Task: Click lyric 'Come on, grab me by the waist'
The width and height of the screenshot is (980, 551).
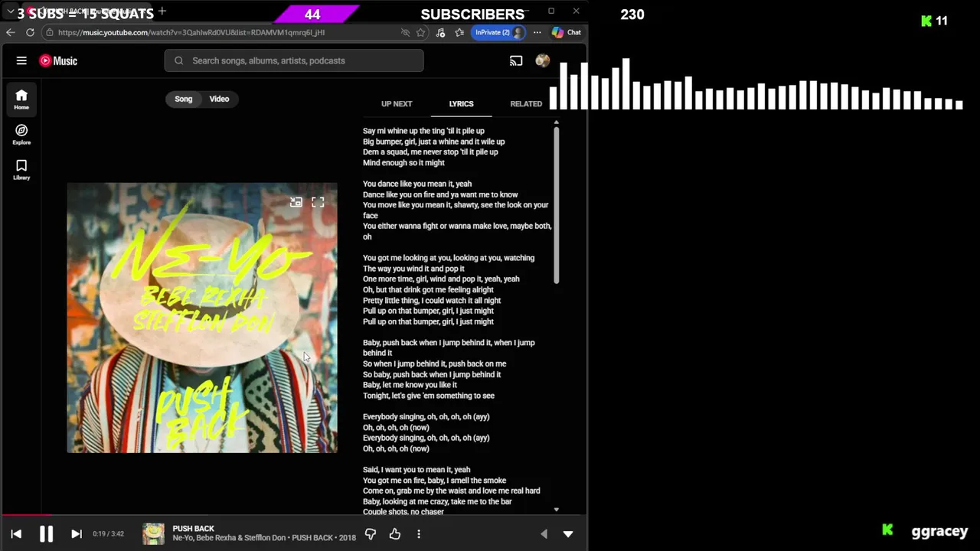Action: [x=451, y=491]
